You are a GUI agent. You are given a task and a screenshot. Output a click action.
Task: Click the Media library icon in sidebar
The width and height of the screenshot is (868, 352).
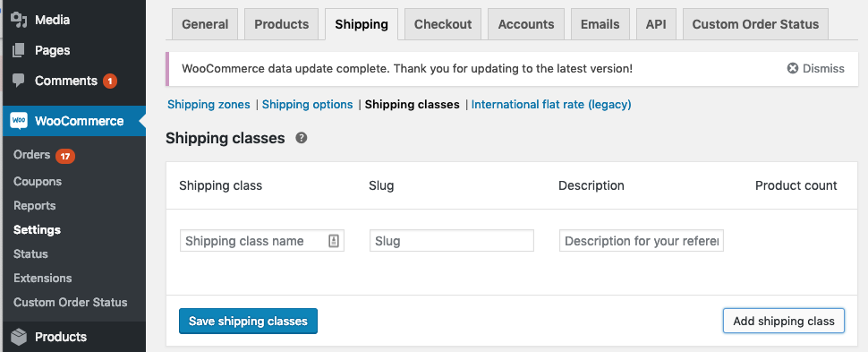(x=19, y=20)
